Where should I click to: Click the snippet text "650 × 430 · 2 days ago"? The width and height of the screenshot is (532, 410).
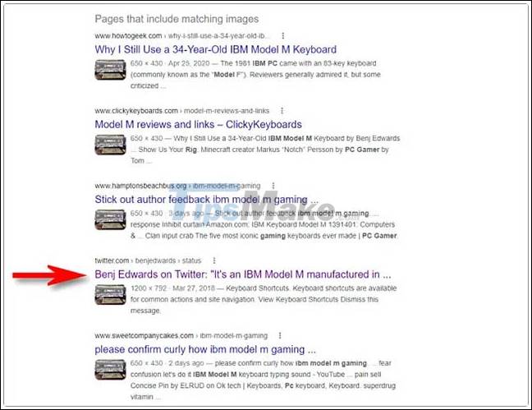(x=167, y=363)
